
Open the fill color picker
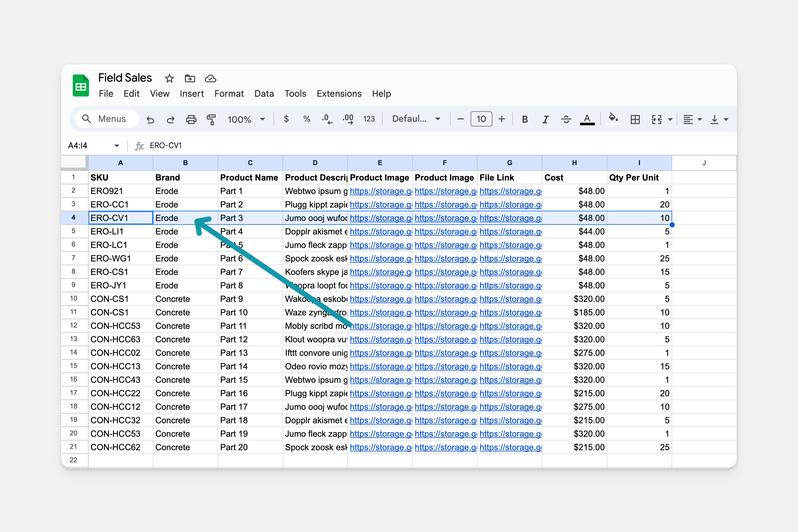613,119
